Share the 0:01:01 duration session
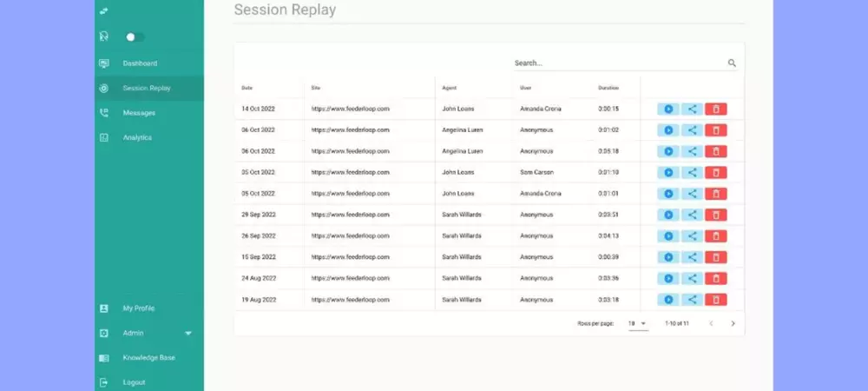This screenshot has height=391, width=868. point(692,194)
